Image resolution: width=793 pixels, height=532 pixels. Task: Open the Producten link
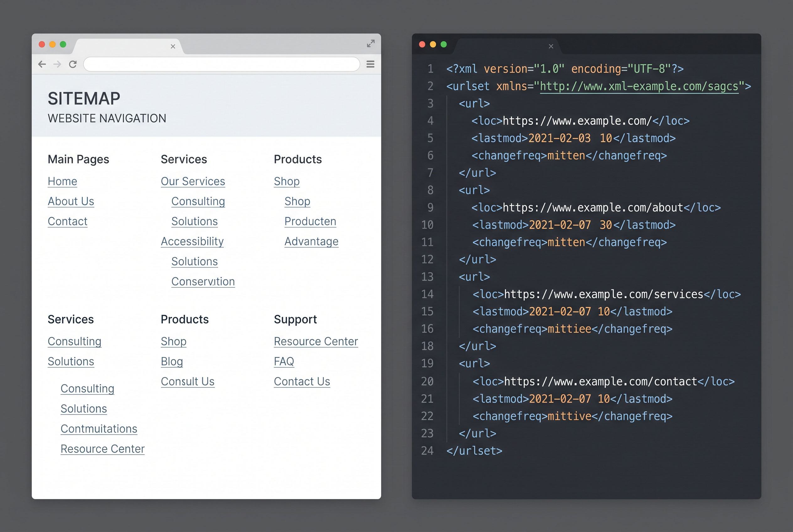[310, 221]
